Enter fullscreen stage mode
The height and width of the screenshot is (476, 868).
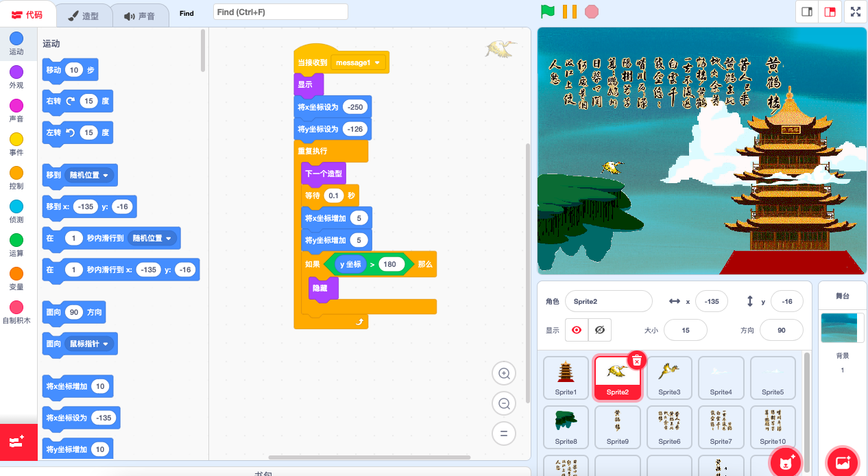click(855, 12)
